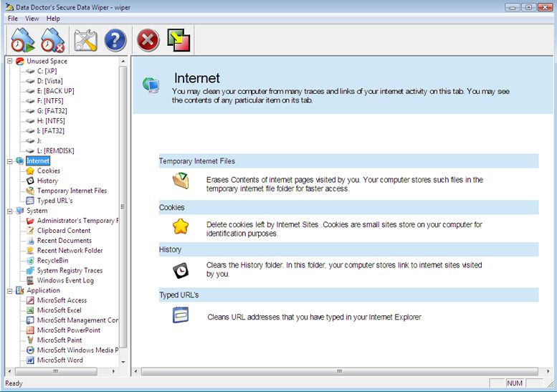Click the tree panel vertical scrollbar down arrow
This screenshot has width=557, height=392.
click(x=123, y=363)
